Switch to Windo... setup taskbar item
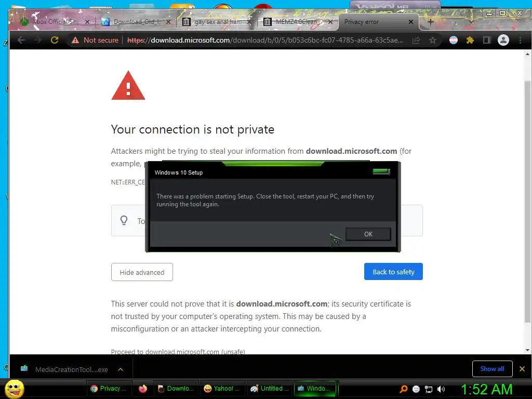This screenshot has width=532, height=399. pyautogui.click(x=315, y=389)
